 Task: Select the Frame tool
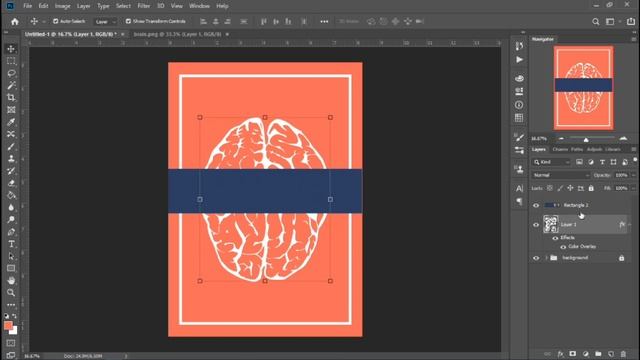pyautogui.click(x=11, y=110)
